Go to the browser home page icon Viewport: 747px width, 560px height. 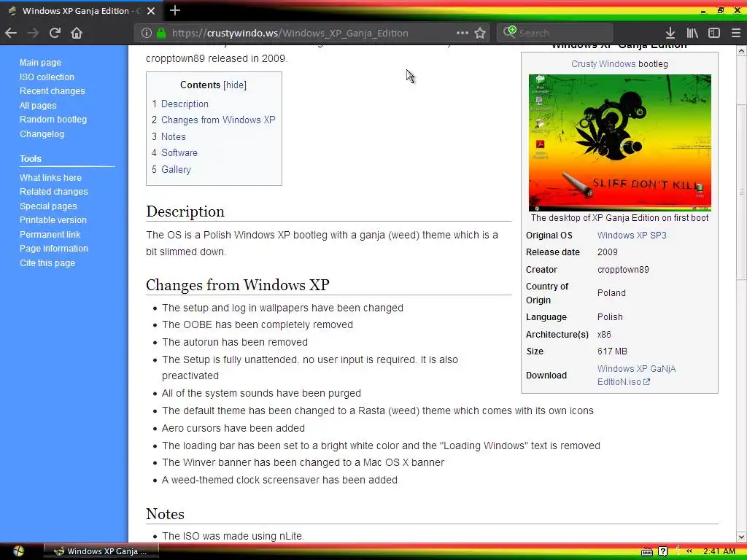point(77,33)
